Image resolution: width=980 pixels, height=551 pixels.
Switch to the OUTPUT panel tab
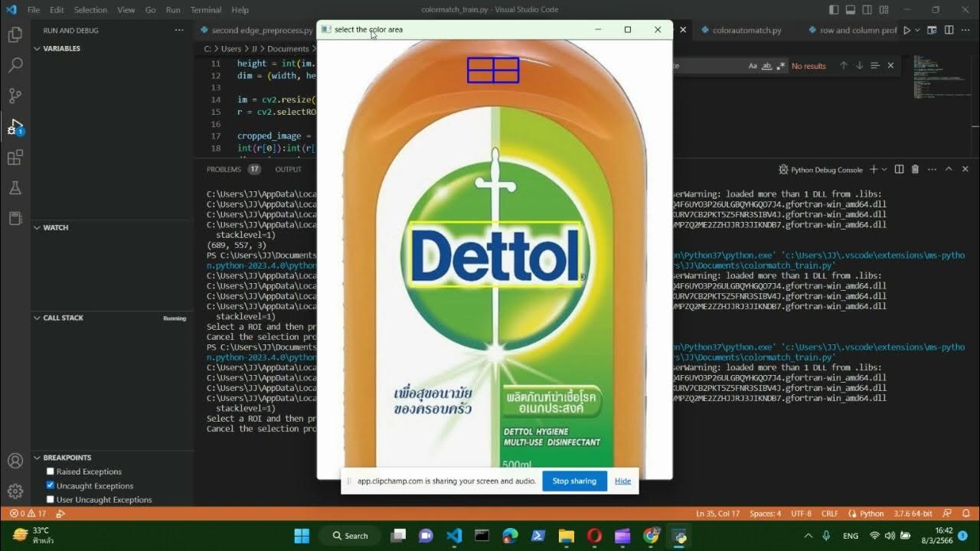coord(289,169)
